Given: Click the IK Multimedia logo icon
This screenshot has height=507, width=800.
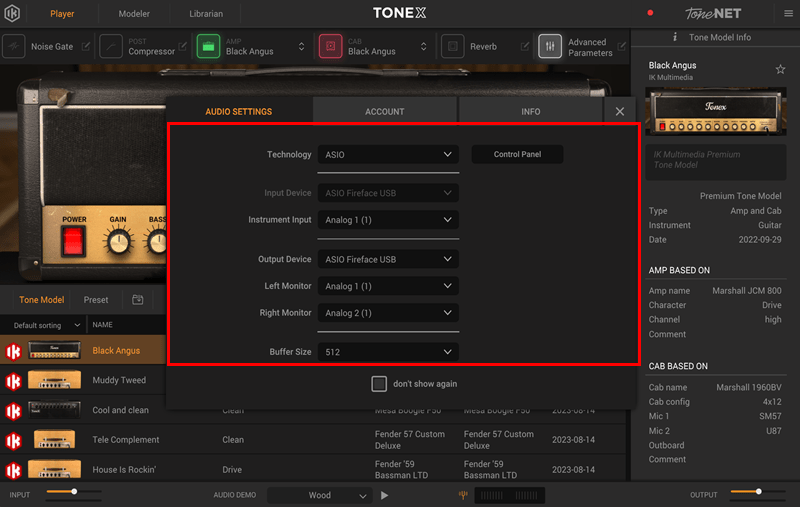Looking at the screenshot, I should (12, 13).
